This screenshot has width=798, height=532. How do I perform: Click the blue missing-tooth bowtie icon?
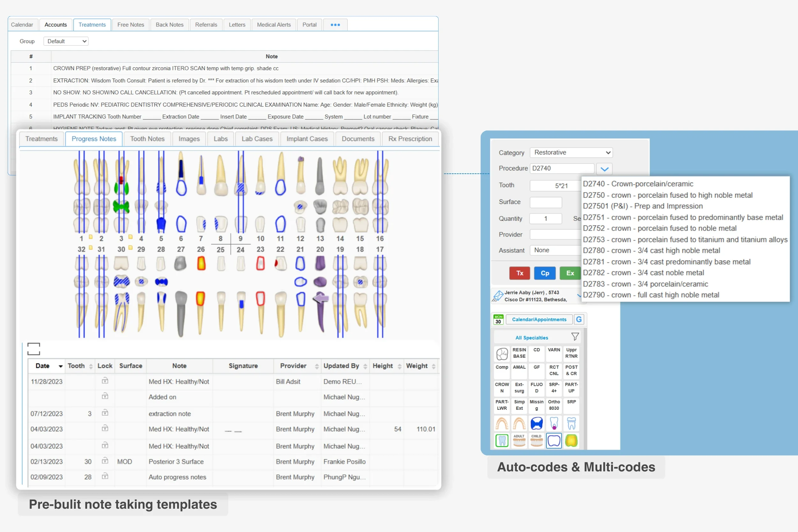(537, 423)
